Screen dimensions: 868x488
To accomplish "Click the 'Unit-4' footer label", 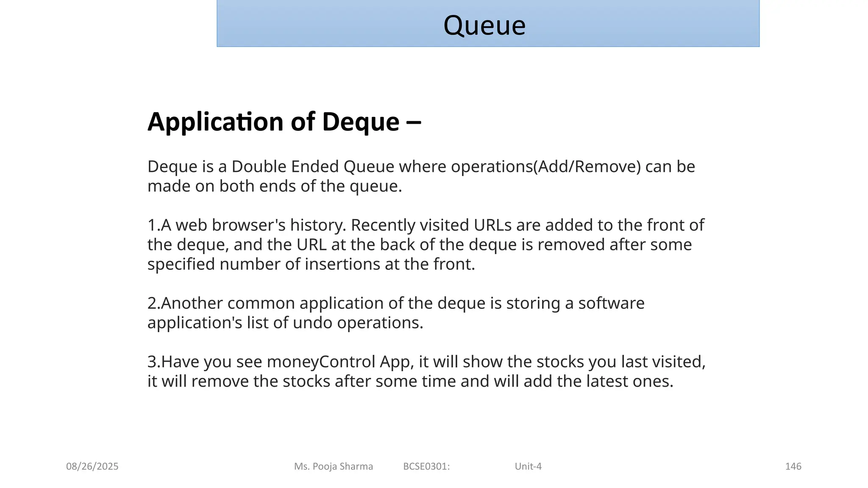I will point(528,466).
